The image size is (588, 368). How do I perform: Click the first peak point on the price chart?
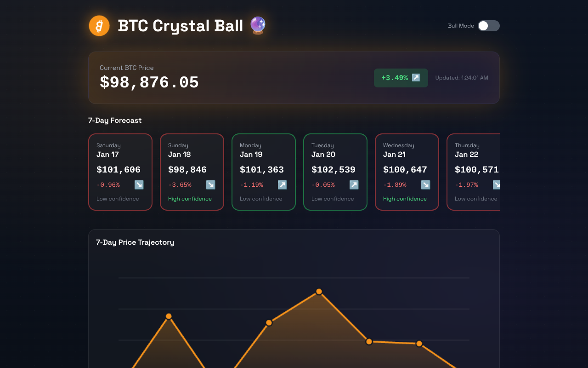point(169,316)
